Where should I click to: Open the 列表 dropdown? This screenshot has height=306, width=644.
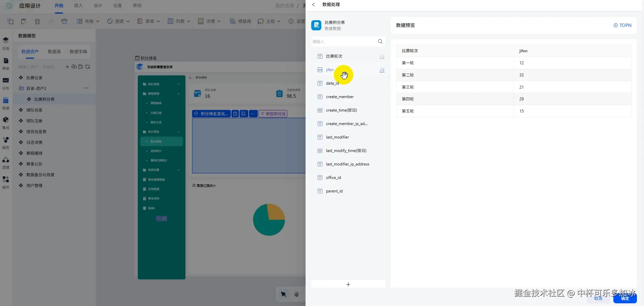click(x=179, y=21)
